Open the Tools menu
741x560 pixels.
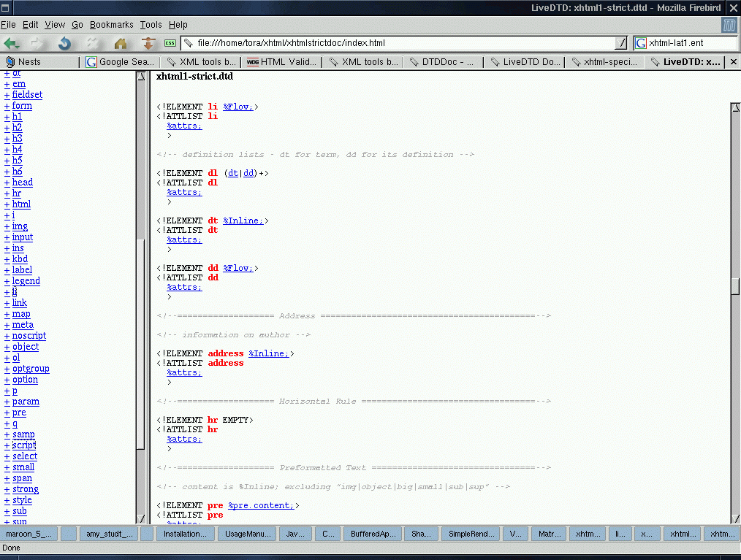point(151,25)
